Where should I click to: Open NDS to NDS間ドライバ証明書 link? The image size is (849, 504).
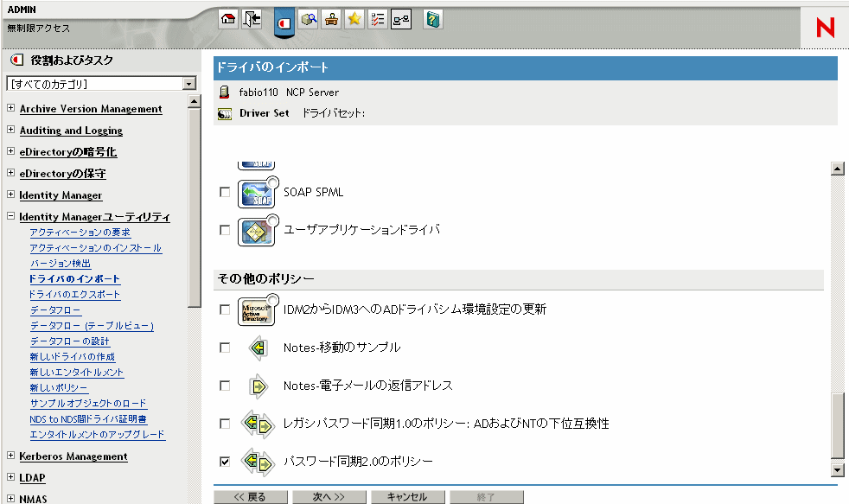(88, 419)
